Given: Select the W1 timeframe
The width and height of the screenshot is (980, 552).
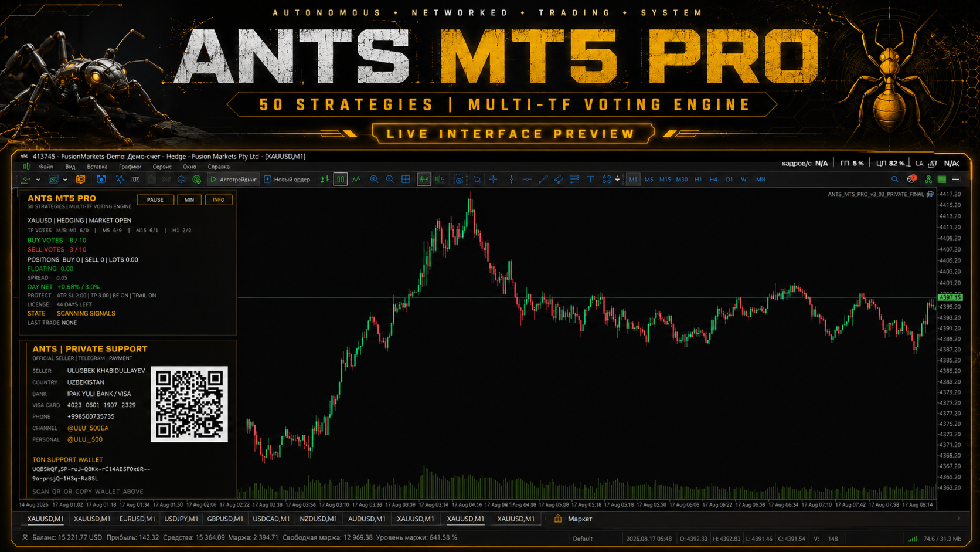Looking at the screenshot, I should [745, 180].
